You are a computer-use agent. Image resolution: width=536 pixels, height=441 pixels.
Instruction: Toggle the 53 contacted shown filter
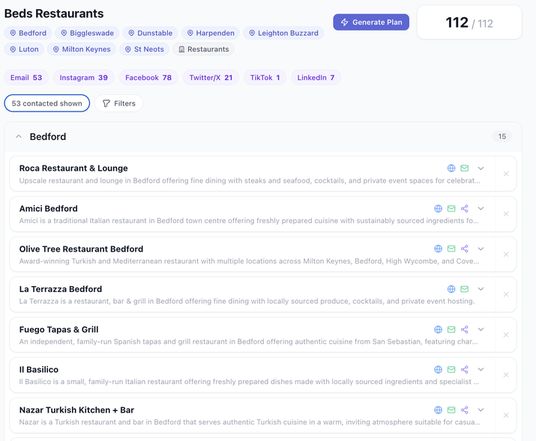coord(47,103)
